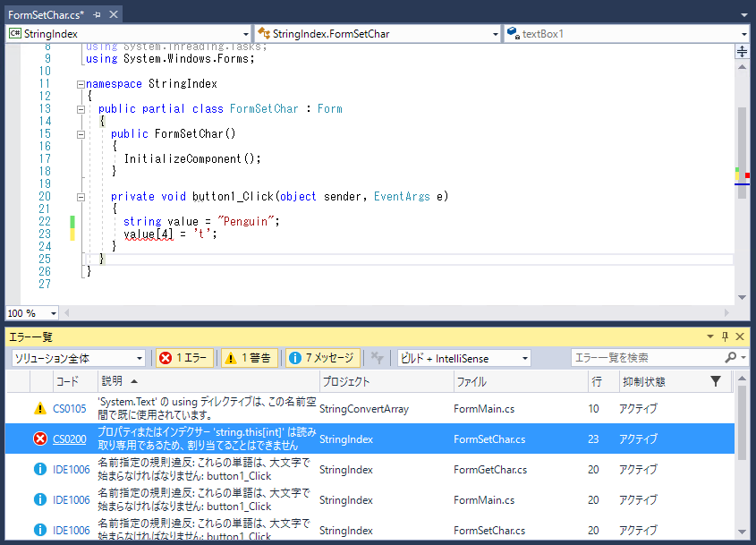
Task: Click the column filter funnel icon
Action: tap(716, 381)
